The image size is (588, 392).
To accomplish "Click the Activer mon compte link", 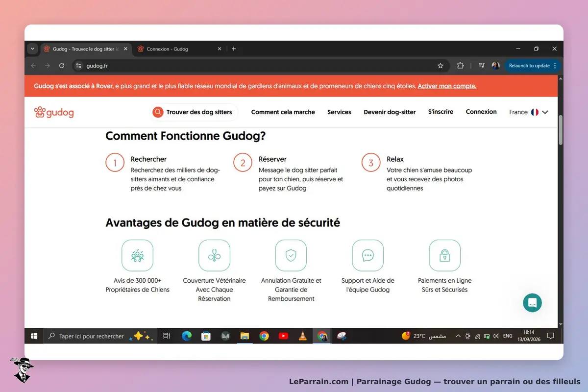I will [x=447, y=86].
